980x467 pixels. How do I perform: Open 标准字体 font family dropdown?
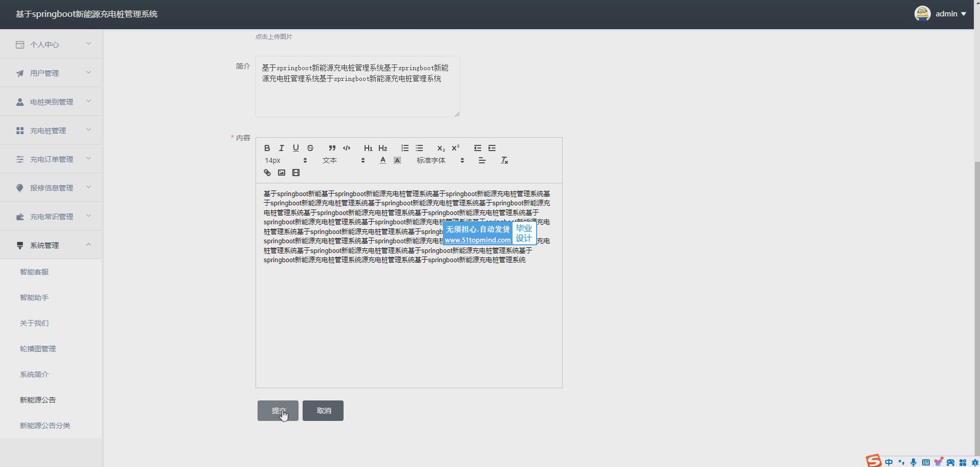(x=440, y=160)
